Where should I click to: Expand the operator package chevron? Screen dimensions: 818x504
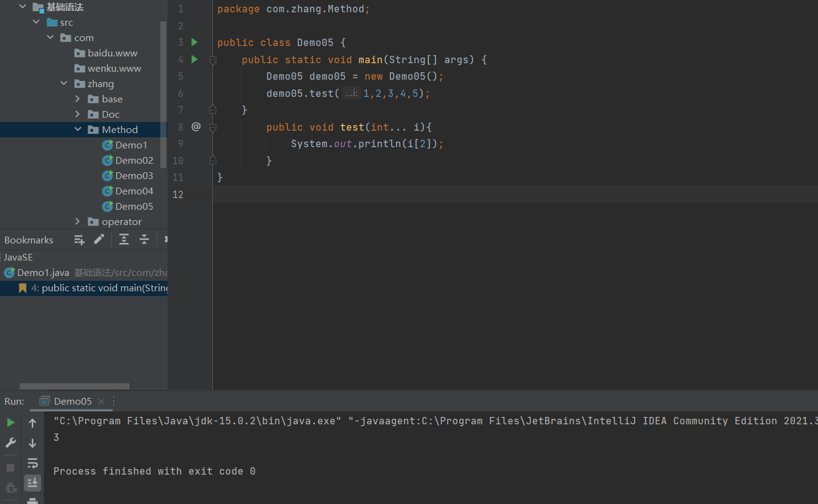[x=77, y=221]
